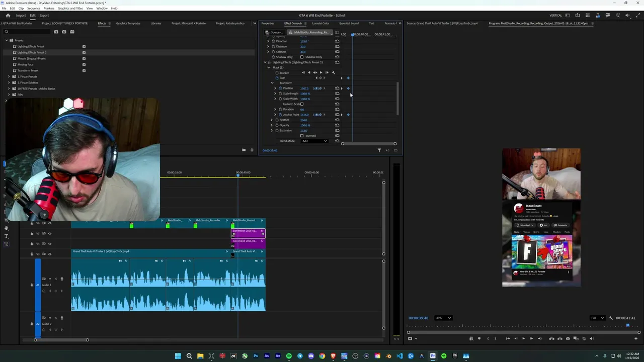This screenshot has height=362, width=644.
Task: Open the Blend Mode dropdown set to Add
Action: (314, 141)
